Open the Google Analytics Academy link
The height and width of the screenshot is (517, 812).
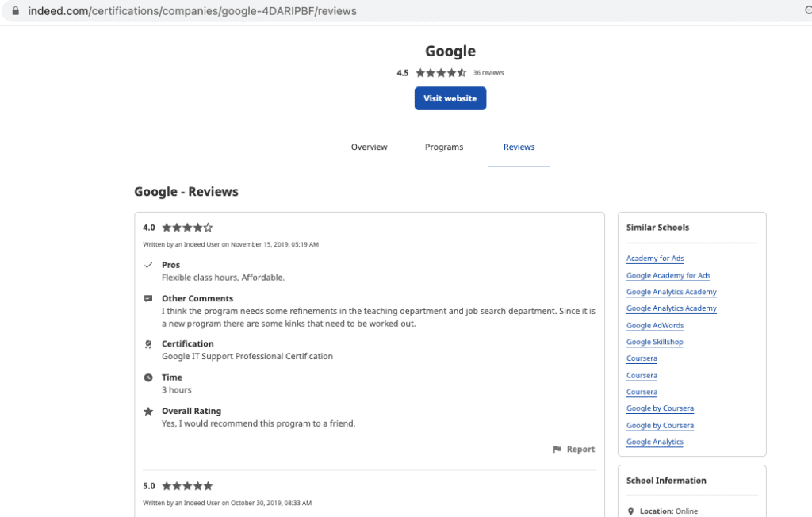671,292
